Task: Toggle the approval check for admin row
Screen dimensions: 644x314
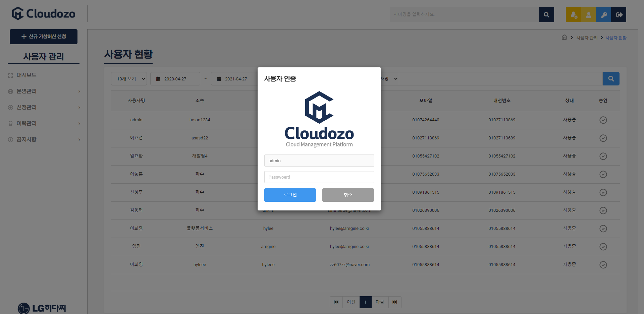Action: pyautogui.click(x=603, y=120)
